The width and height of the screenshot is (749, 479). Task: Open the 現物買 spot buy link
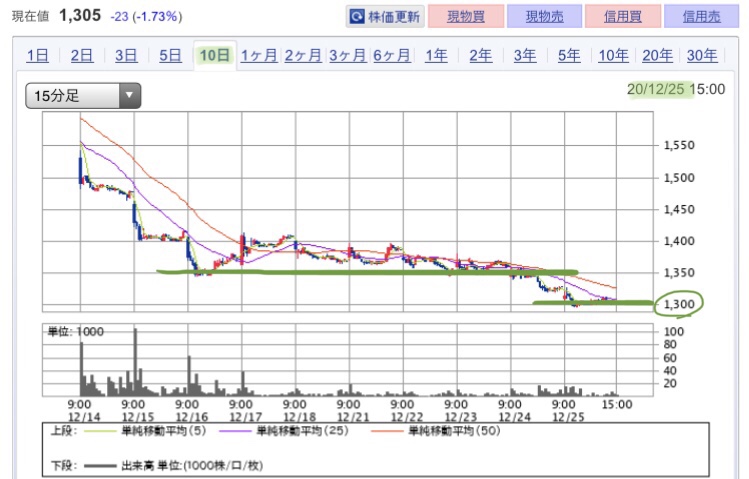pos(466,17)
